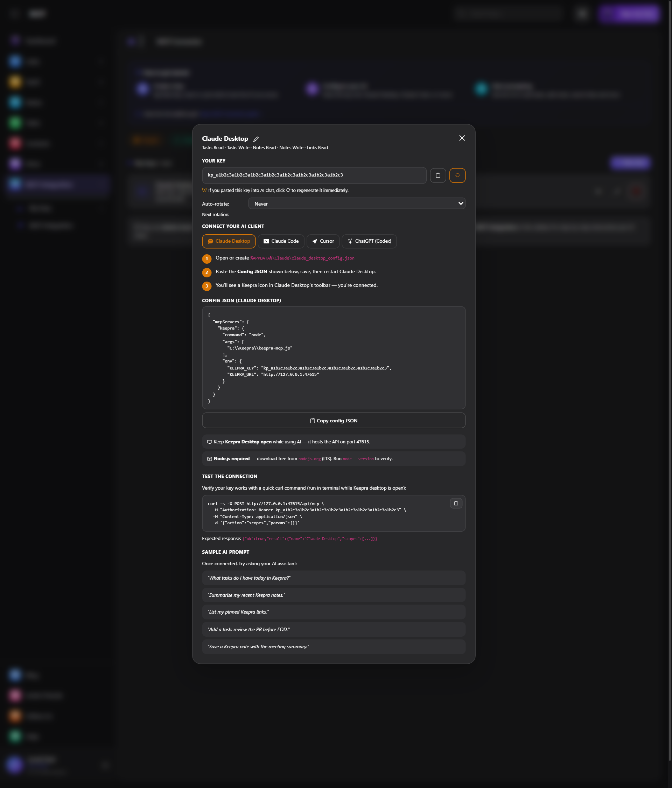Click the "Next rotation: —" text
The height and width of the screenshot is (788, 672).
point(218,214)
